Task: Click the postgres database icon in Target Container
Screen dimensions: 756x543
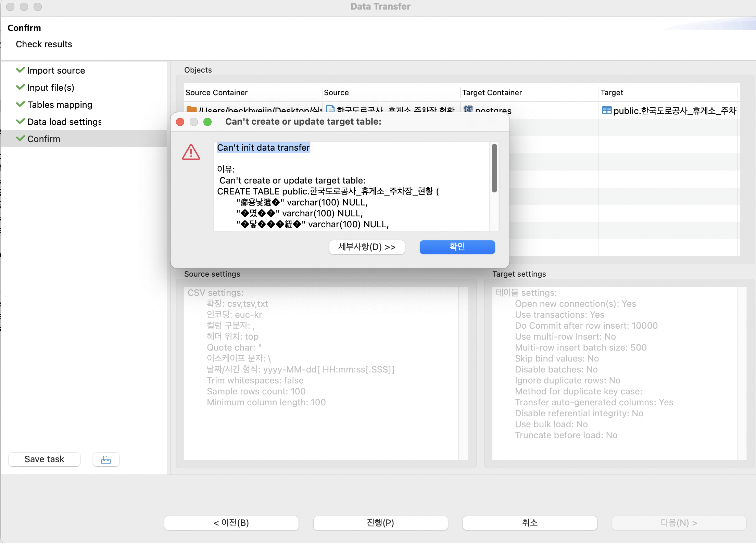Action: click(x=468, y=110)
